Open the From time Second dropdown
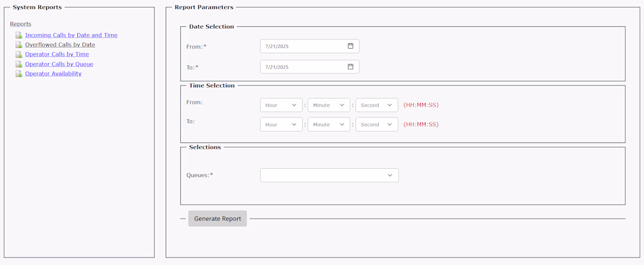Viewport: 644px width, 265px height. [376, 106]
